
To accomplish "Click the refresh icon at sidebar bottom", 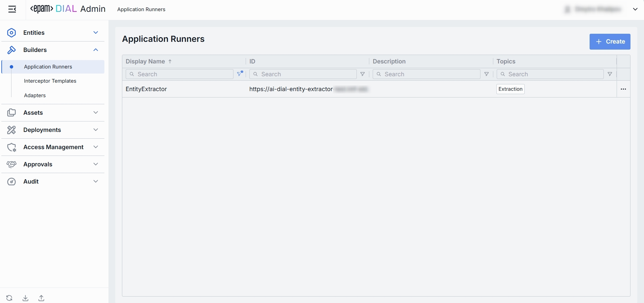I will [x=9, y=298].
